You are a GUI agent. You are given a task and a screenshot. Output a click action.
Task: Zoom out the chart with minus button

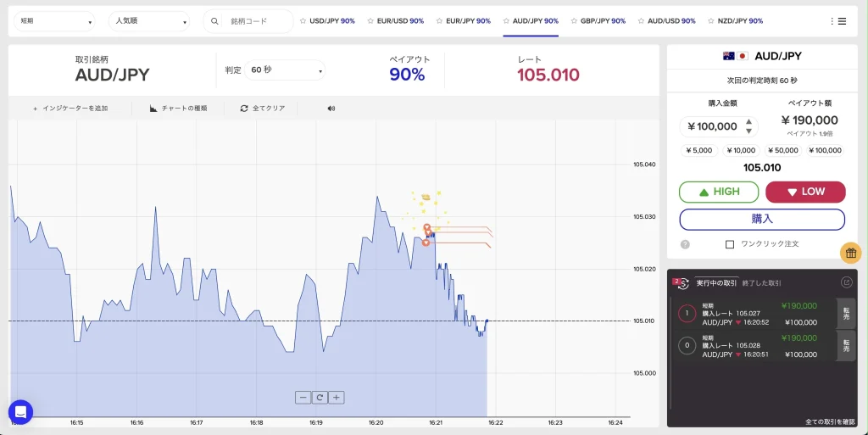tap(303, 397)
